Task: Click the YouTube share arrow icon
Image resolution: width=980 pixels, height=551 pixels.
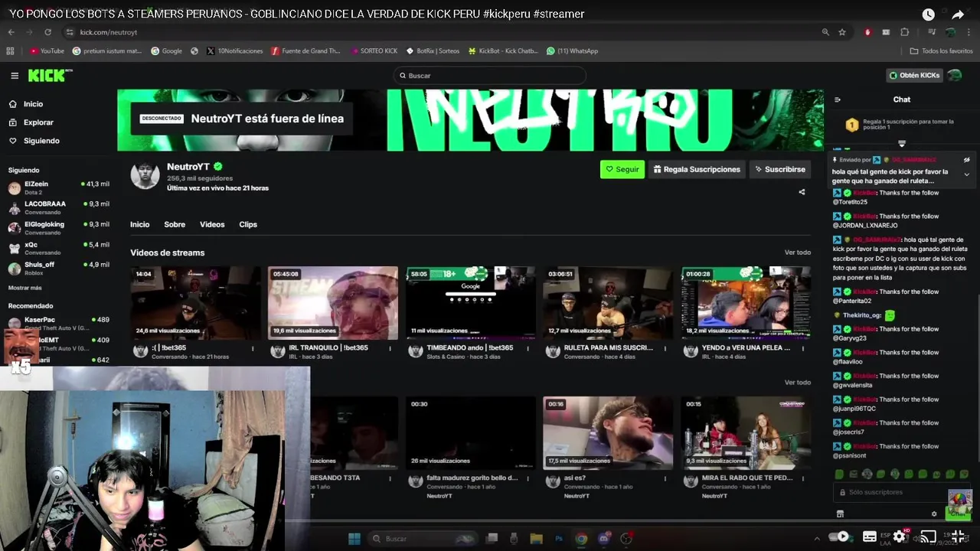Action: coord(958,15)
